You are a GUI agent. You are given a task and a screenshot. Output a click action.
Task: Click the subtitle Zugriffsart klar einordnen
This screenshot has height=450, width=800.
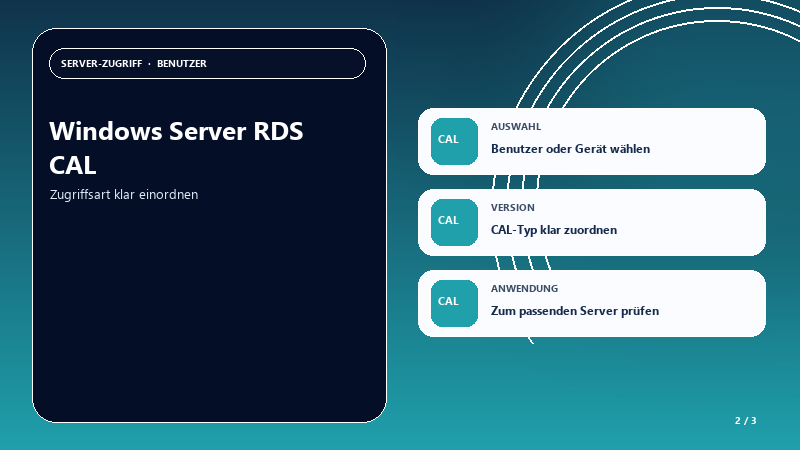tap(124, 195)
